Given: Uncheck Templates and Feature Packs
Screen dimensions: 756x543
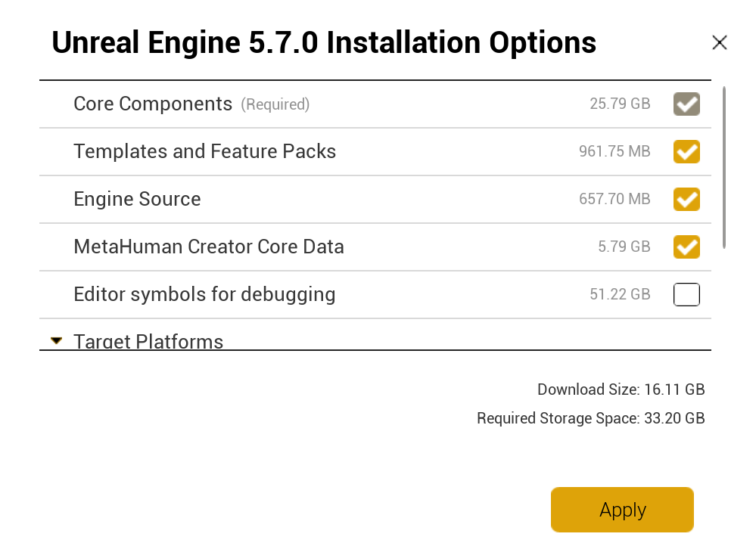Looking at the screenshot, I should (686, 152).
